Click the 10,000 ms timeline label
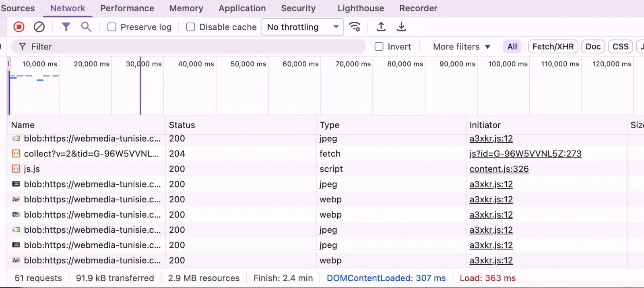The image size is (644, 288). click(40, 64)
